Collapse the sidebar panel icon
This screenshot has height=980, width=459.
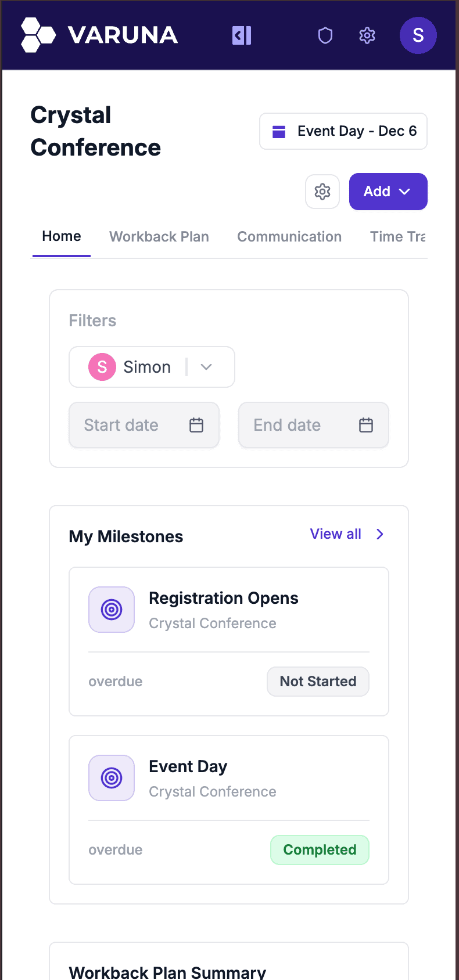[242, 35]
